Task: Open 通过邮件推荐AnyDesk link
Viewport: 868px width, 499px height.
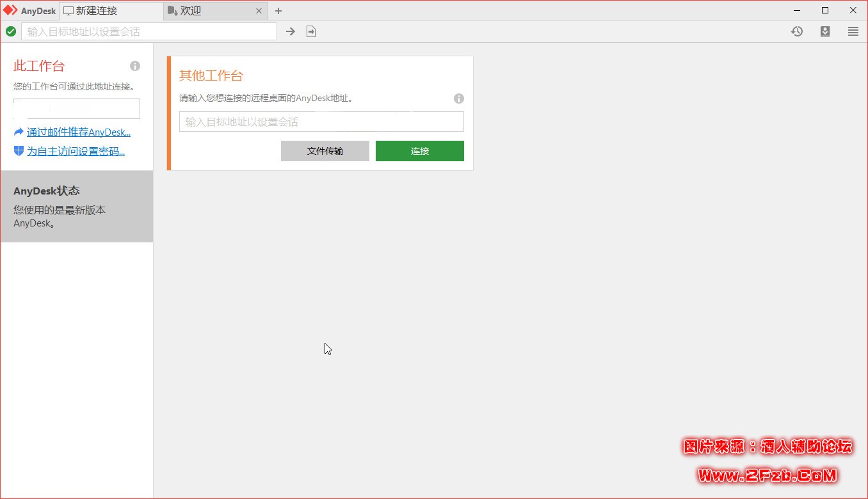Action: point(79,132)
